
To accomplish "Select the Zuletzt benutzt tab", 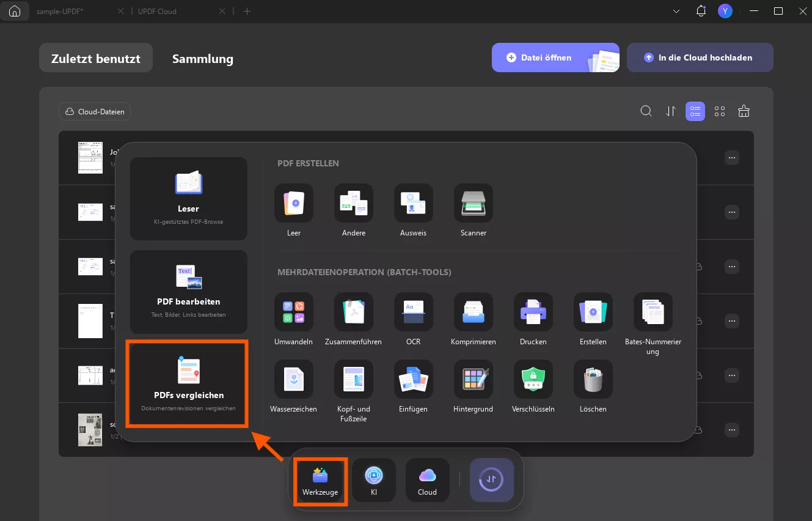I will pos(96,58).
